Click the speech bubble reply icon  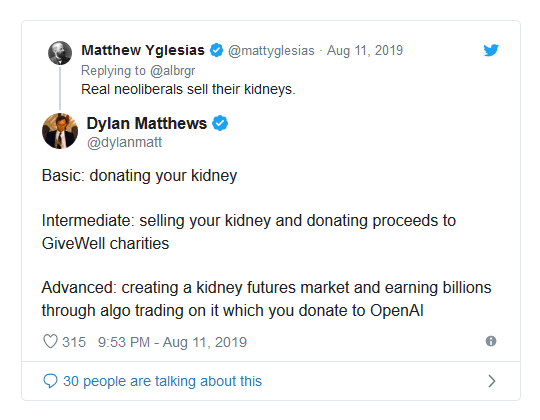[x=50, y=381]
